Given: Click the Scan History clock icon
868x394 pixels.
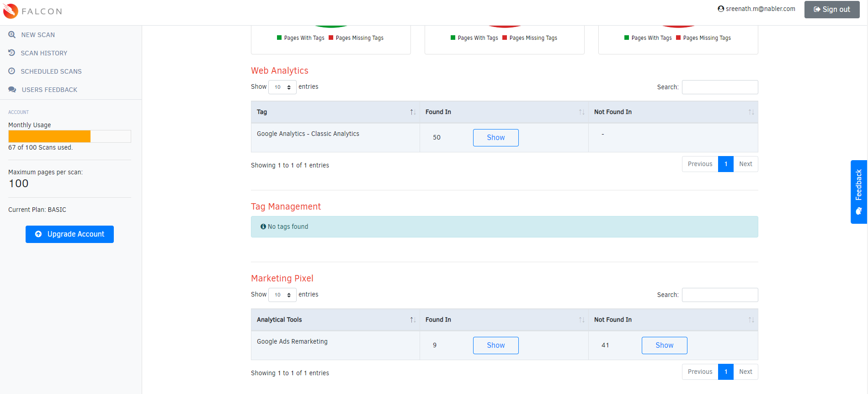Looking at the screenshot, I should (x=12, y=53).
